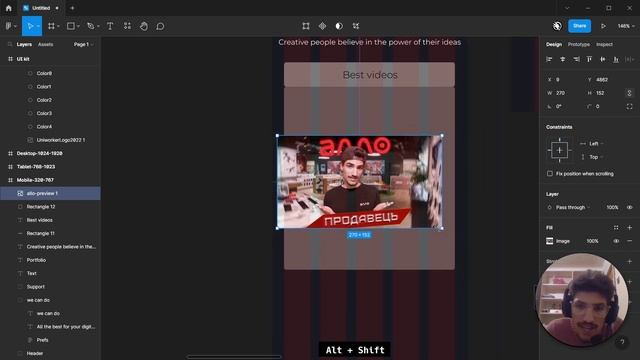Screen dimensions: 640x360
Task: Open Fill styles icon
Action: 616,228
